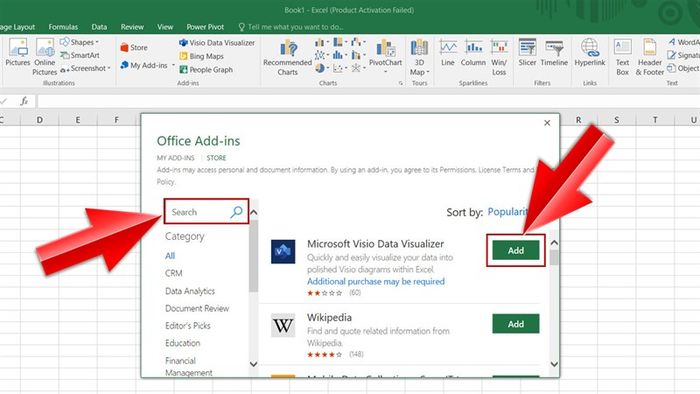Click the insert function fx icon

coord(24,101)
